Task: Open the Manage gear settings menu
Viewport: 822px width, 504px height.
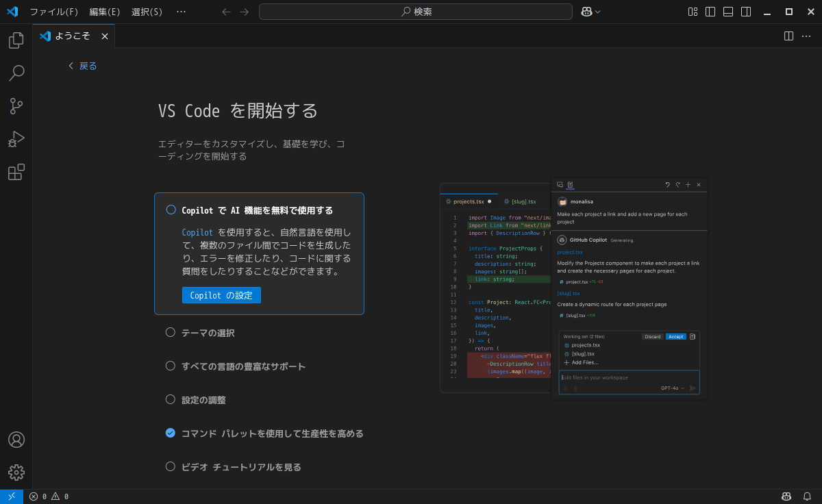Action: [16, 473]
